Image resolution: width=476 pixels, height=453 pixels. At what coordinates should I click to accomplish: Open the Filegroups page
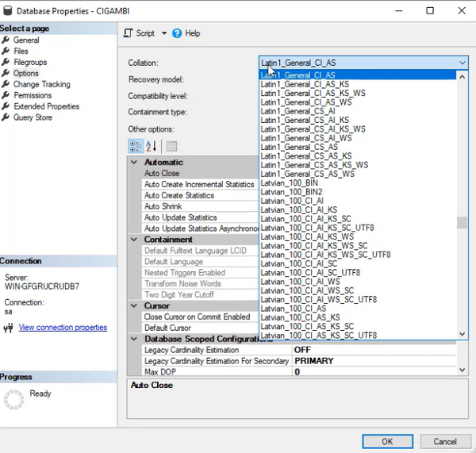coord(30,62)
